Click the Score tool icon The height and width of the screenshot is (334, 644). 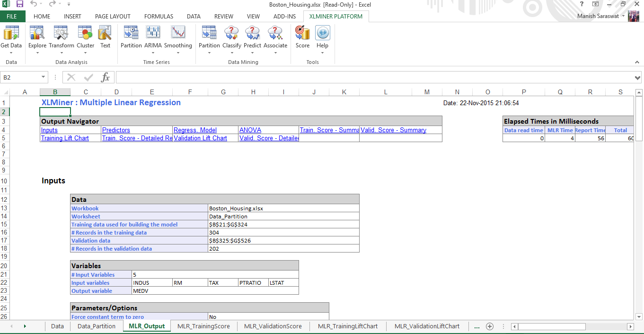(x=302, y=37)
